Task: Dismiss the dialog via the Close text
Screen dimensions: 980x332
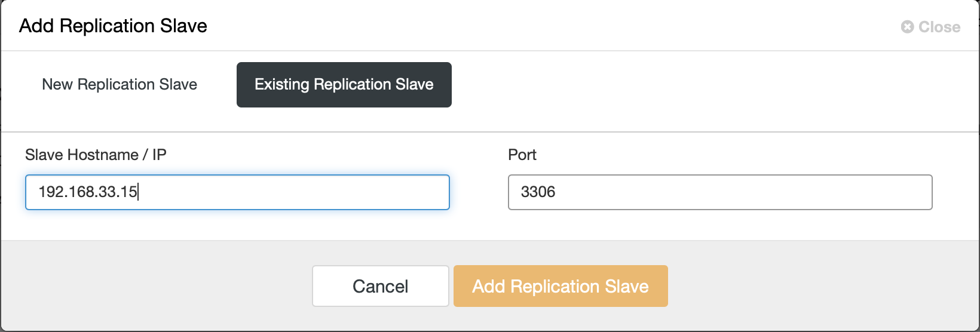Action: [939, 27]
